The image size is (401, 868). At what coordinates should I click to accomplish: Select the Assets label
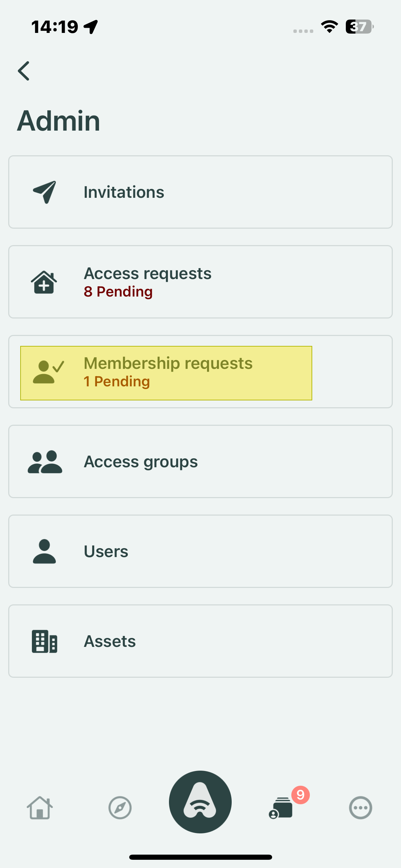coord(110,641)
